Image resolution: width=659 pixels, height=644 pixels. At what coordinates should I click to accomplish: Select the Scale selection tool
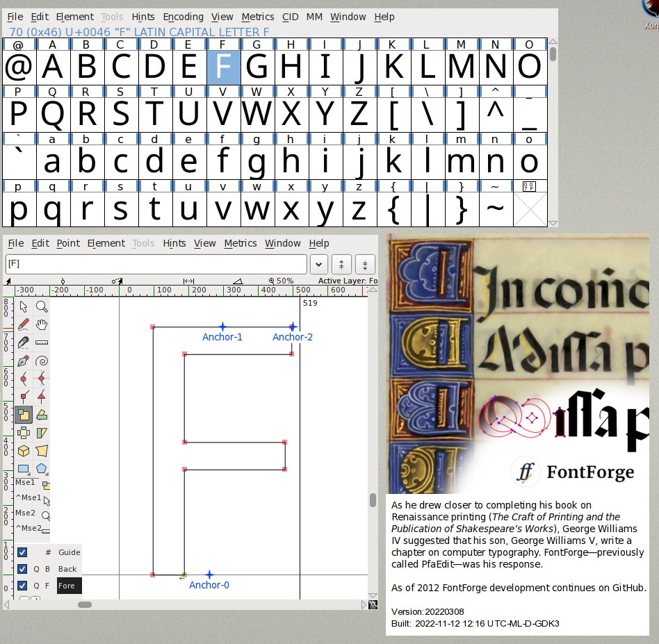tap(24, 415)
